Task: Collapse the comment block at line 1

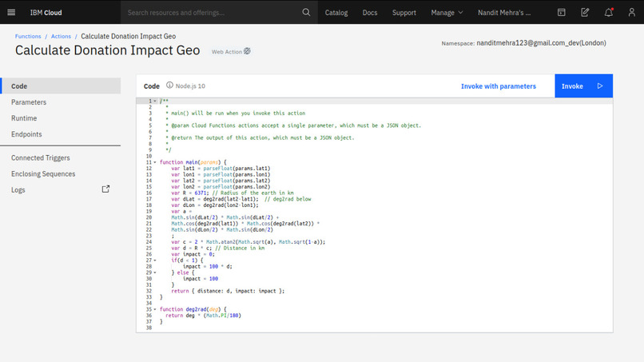Action: pos(155,101)
